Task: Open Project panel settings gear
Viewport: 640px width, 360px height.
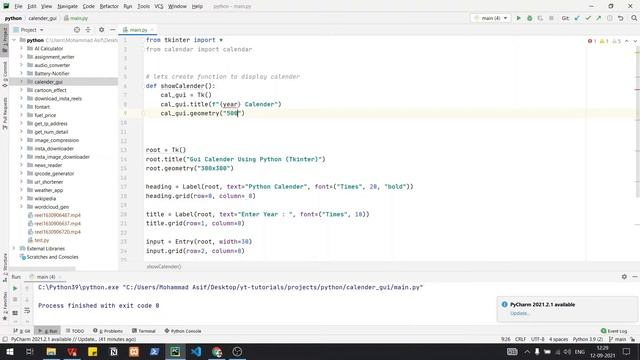Action: coord(101,30)
